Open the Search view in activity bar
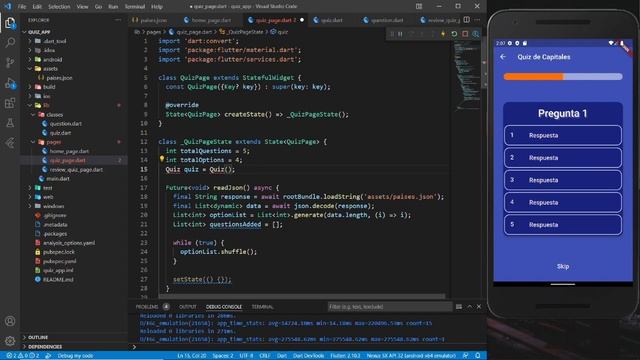This screenshot has height=360, width=640. [x=10, y=42]
